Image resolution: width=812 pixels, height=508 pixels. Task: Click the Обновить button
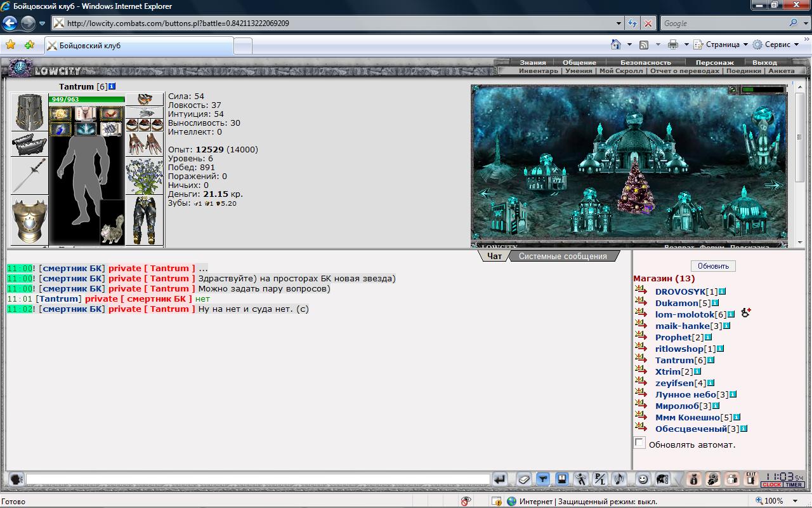pyautogui.click(x=713, y=266)
